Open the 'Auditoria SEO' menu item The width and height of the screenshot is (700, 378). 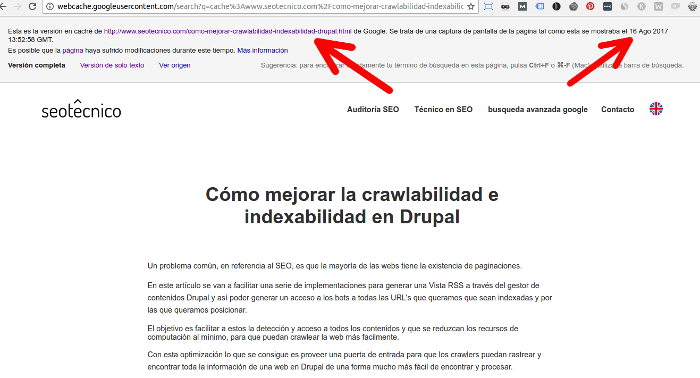tap(373, 109)
